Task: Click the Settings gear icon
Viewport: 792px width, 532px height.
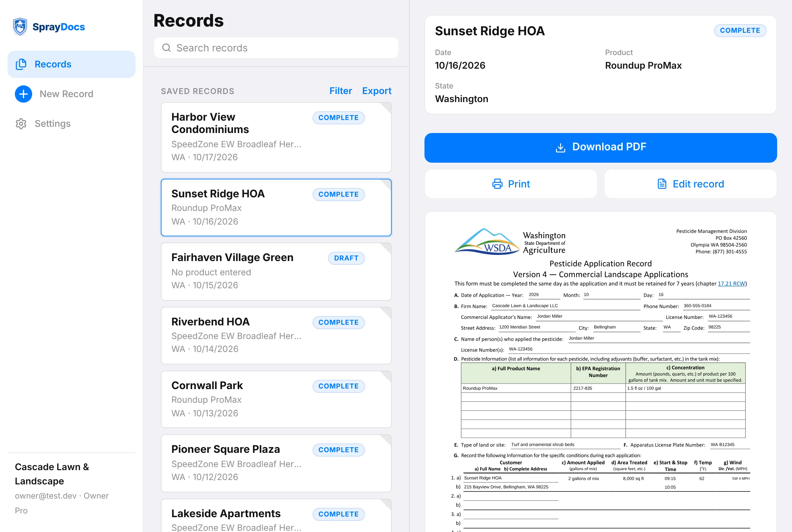Action: click(21, 123)
